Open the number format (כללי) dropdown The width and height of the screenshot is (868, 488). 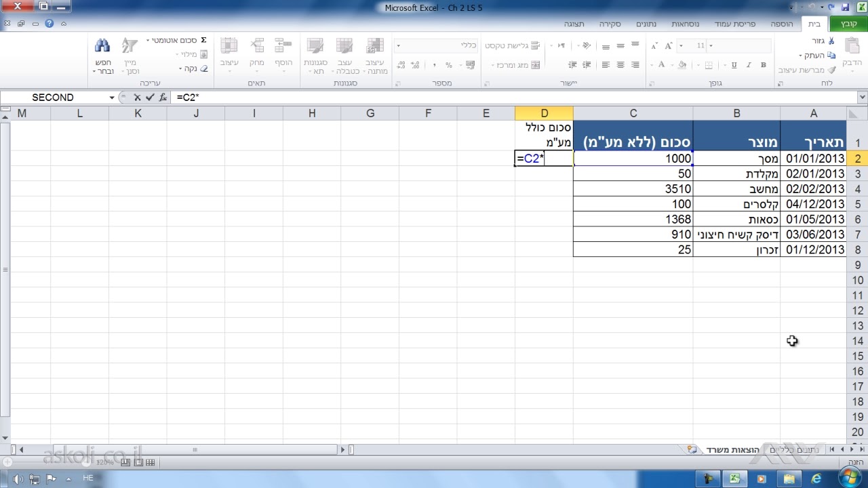pyautogui.click(x=398, y=46)
